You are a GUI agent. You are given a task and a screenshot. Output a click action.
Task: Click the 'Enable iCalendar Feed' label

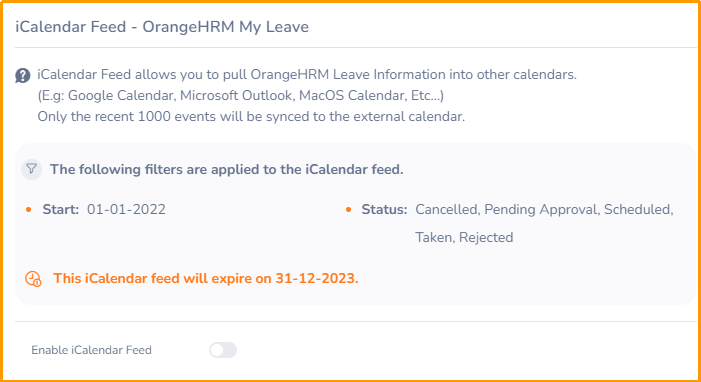pos(91,350)
